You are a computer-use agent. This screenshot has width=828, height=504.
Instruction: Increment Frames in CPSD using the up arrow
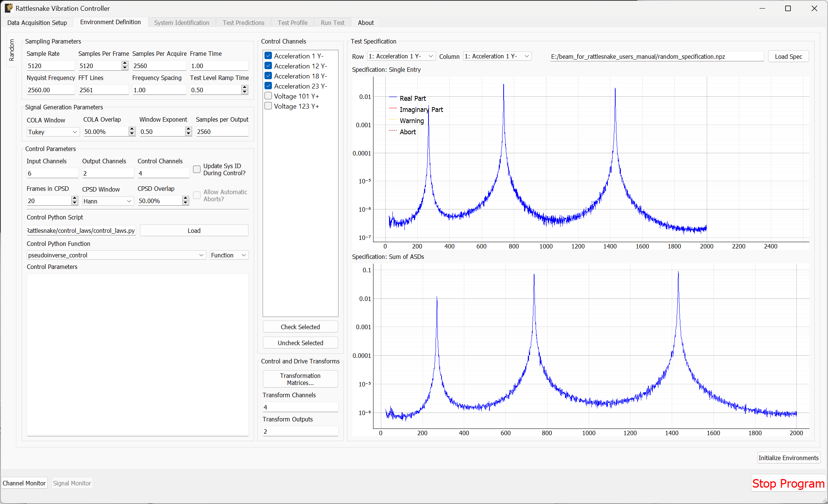click(x=74, y=198)
